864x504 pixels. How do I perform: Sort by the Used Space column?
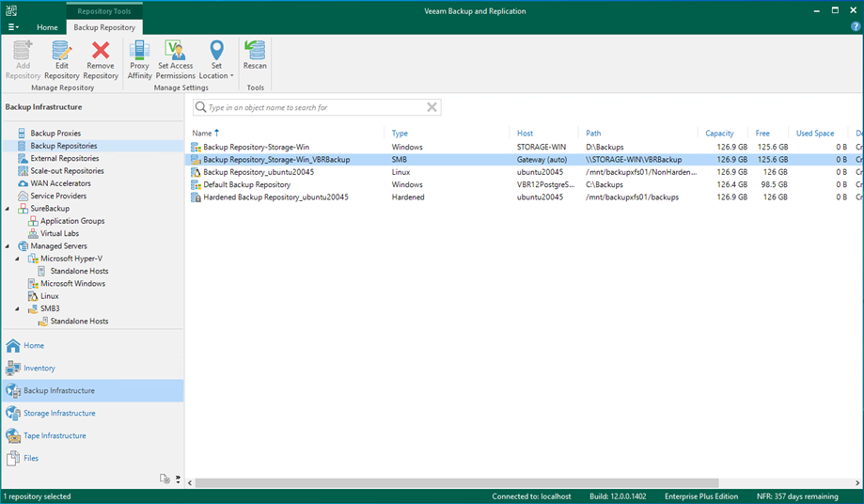tap(815, 133)
